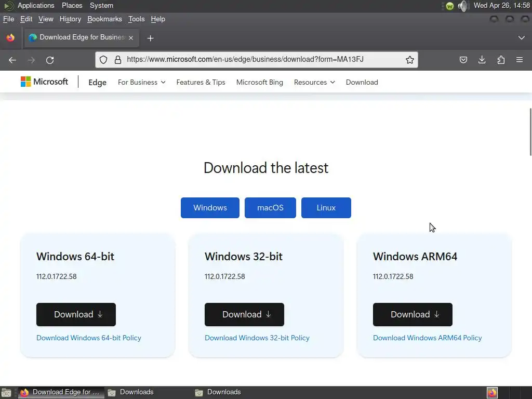The height and width of the screenshot is (399, 532).
Task: Open Download Windows 32-bit Policy link
Action: [257, 338]
